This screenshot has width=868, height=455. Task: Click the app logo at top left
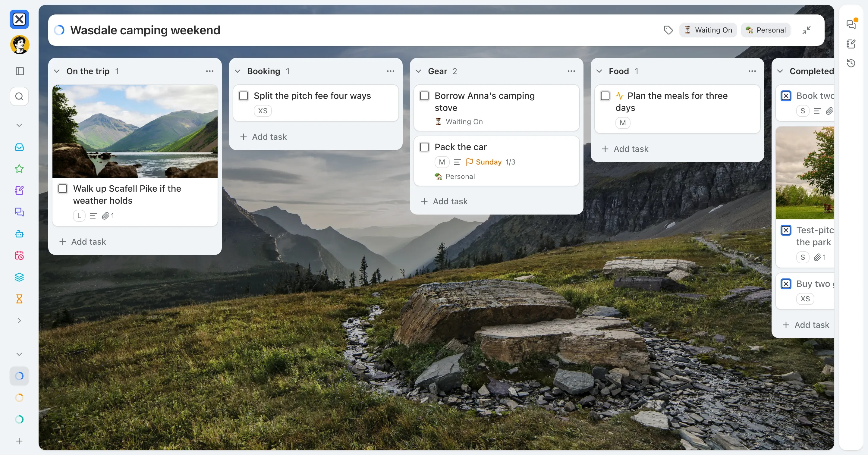19,19
